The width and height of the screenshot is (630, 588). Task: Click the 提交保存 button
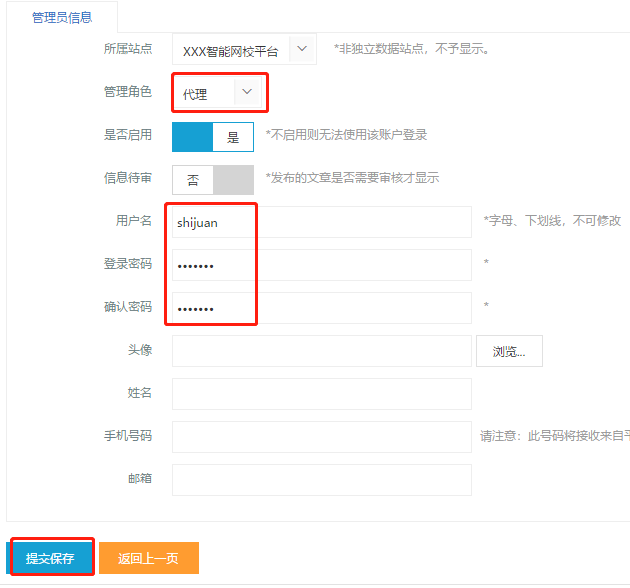[51, 558]
